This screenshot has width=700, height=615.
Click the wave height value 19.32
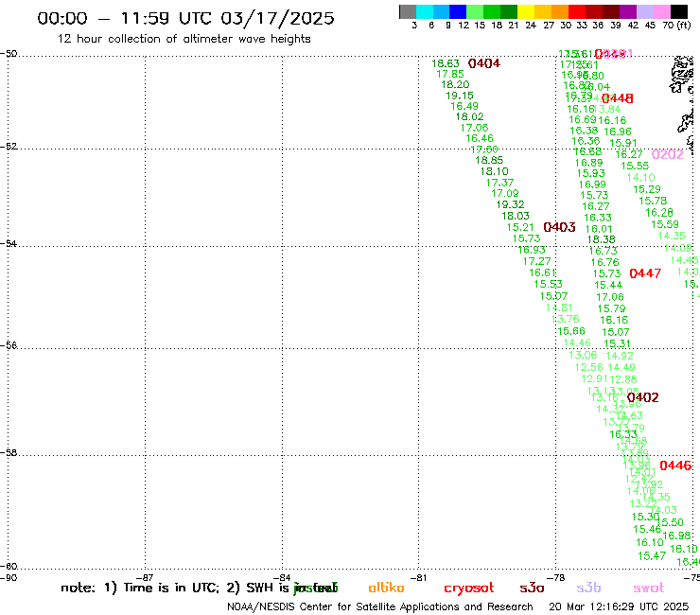click(510, 204)
